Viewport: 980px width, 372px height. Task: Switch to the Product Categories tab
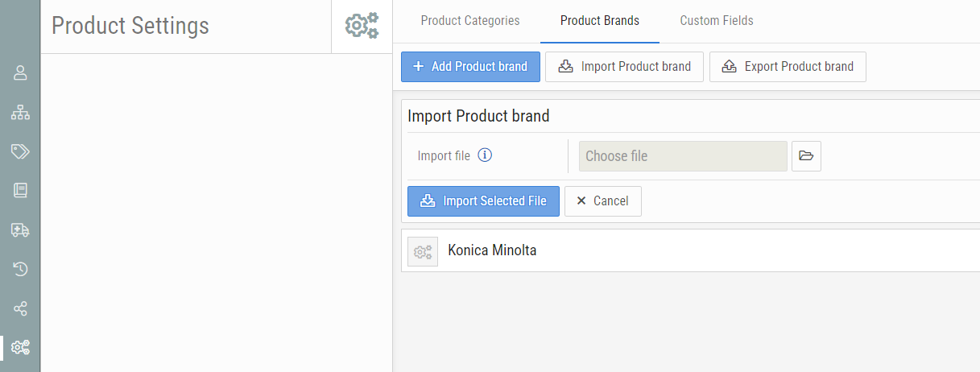470,21
